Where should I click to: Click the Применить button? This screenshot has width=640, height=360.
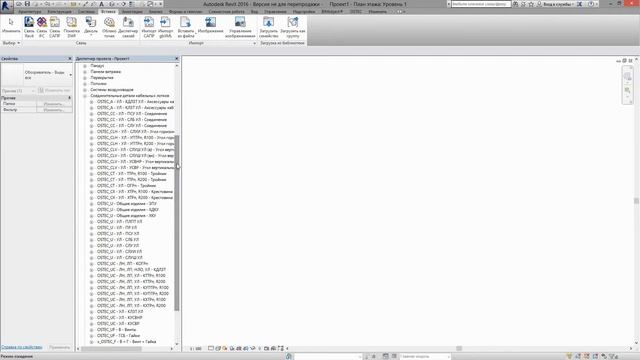(60, 347)
